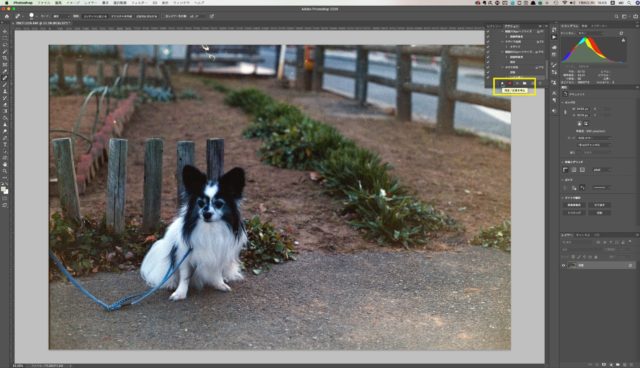The height and width of the screenshot is (368, 640).
Task: Click the histogram cached data warning icon
Action: 624,40
